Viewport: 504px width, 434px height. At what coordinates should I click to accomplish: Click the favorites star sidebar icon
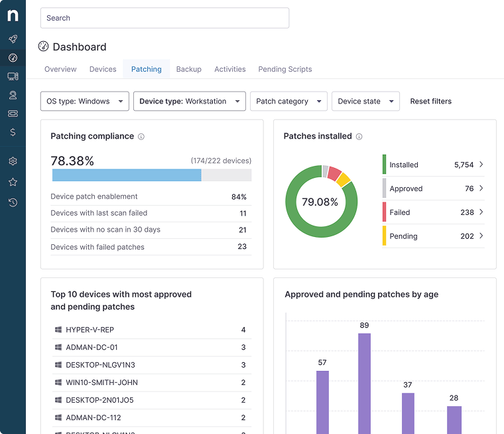[x=13, y=182]
